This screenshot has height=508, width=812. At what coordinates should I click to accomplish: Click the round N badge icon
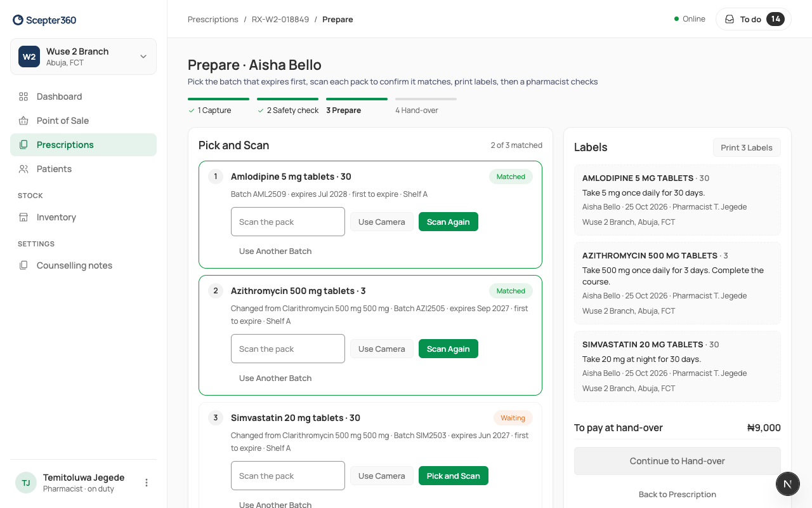(788, 484)
